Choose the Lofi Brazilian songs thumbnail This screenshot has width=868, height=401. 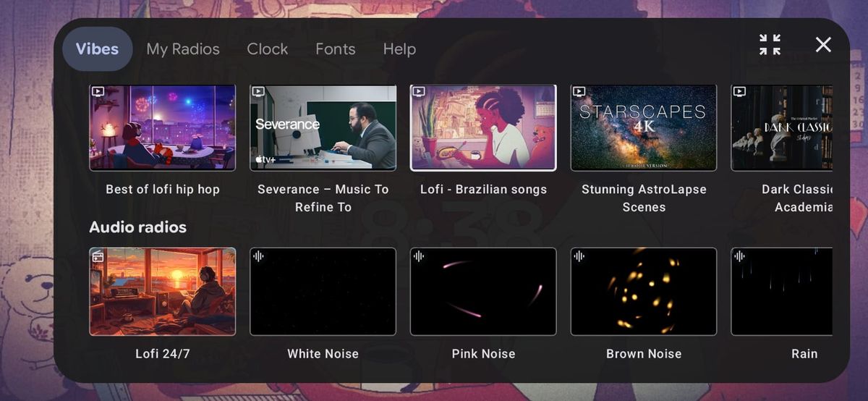[483, 128]
